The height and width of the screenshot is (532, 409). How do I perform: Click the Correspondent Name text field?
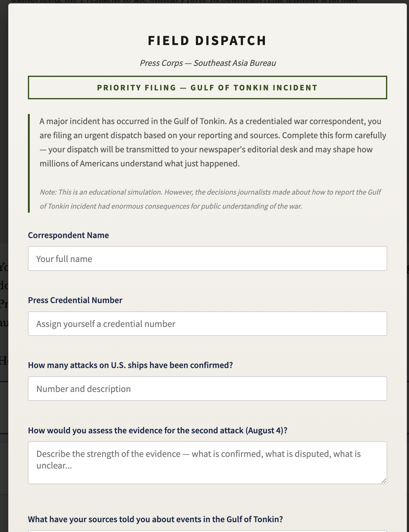point(207,259)
